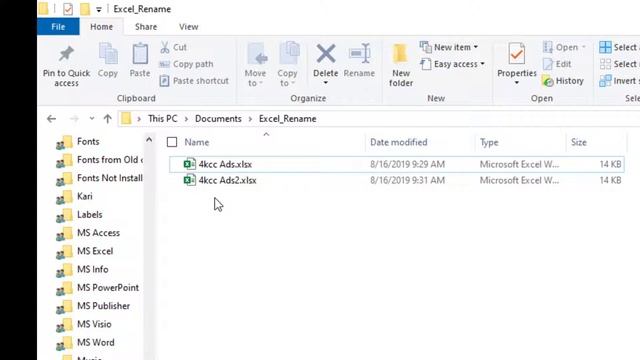Click the Select all grid icon
640x360 pixels.
point(605,47)
